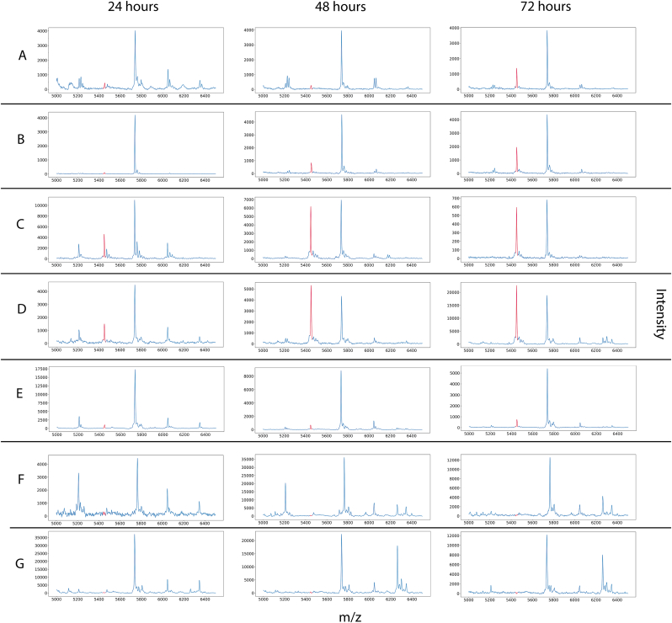Open row E 72 hours spectrum plot

pos(548,398)
